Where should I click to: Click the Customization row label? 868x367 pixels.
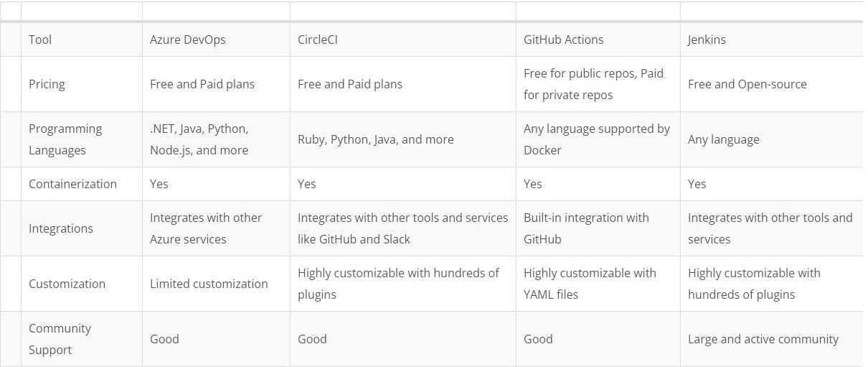click(82, 284)
